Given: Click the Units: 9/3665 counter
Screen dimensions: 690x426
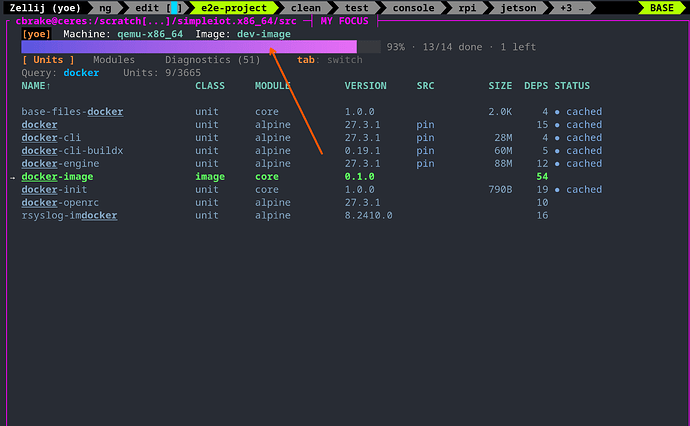Looking at the screenshot, I should pos(162,73).
